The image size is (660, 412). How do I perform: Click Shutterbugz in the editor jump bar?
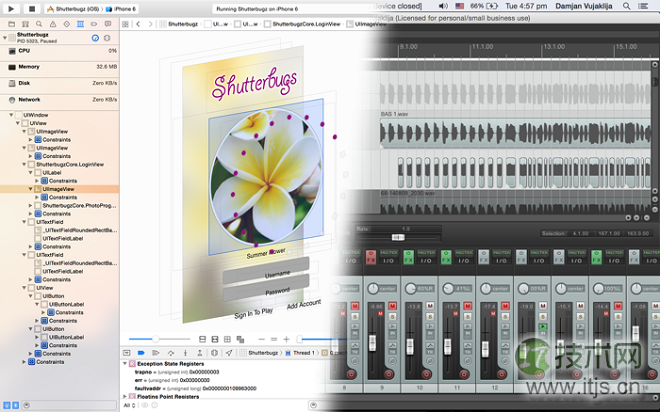tap(179, 24)
